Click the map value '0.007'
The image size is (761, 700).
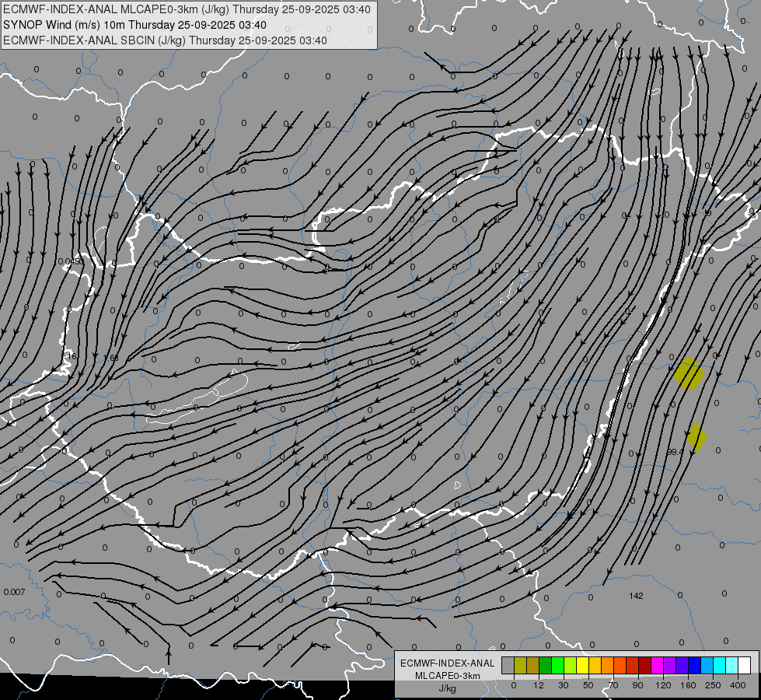coord(14,592)
